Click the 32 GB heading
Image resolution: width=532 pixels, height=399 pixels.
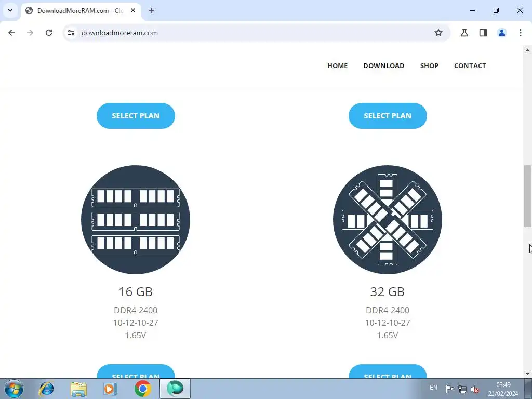point(388,292)
